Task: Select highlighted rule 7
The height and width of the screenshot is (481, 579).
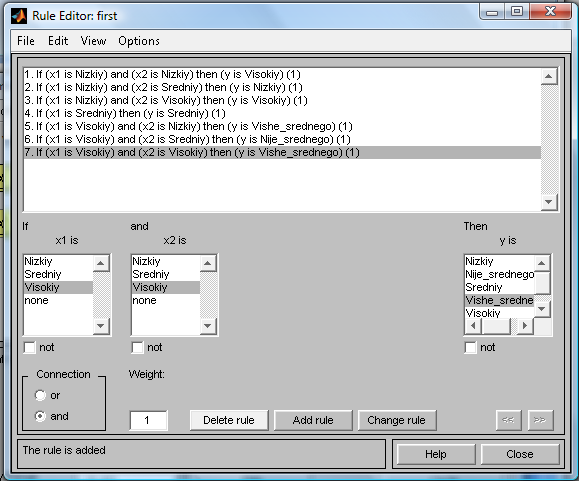Action: tap(282, 152)
